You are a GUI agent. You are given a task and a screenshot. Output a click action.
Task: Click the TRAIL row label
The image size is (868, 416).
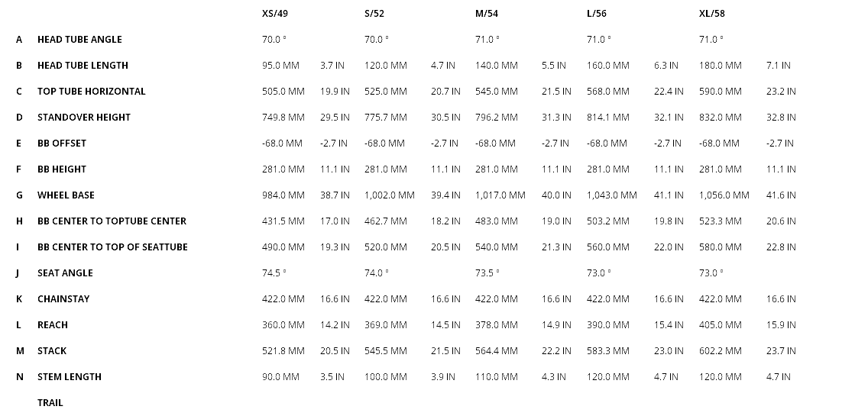(50, 403)
